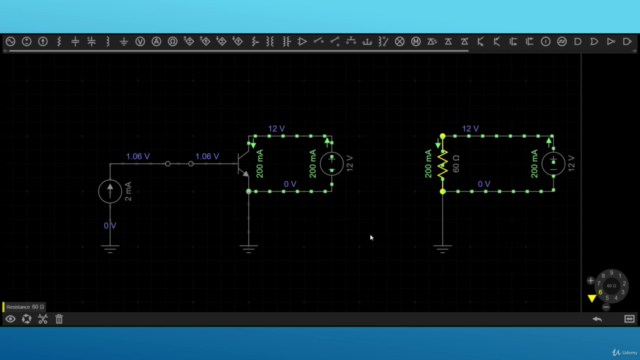Select the 60 Ω resistor on canvas

click(x=443, y=164)
